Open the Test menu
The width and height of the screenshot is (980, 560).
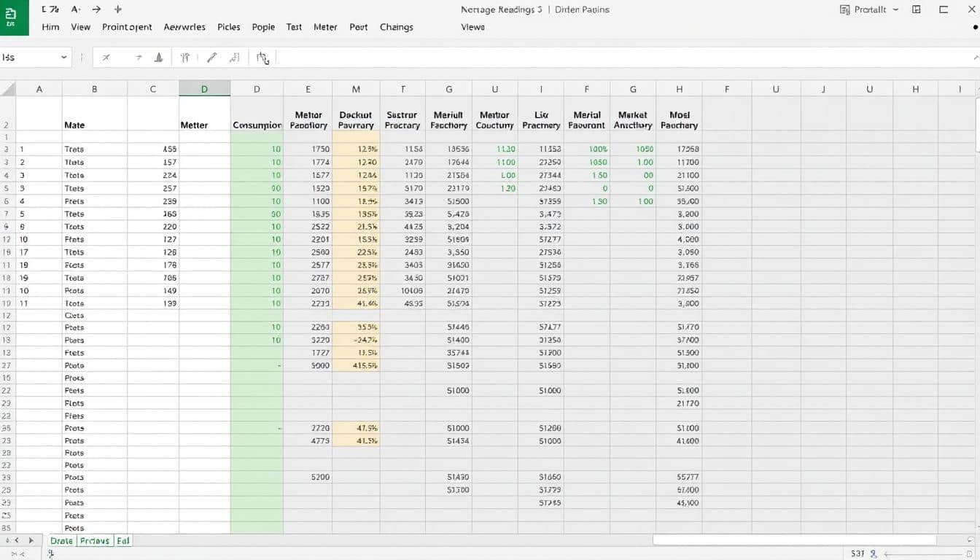294,27
